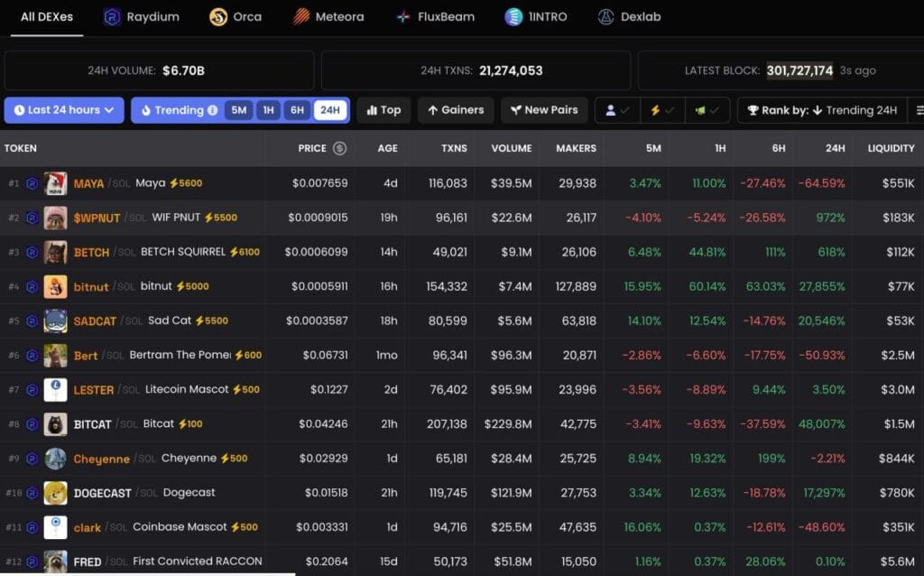Screen dimensions: 924x576
Task: Open the New Pairs list
Action: pyautogui.click(x=544, y=110)
